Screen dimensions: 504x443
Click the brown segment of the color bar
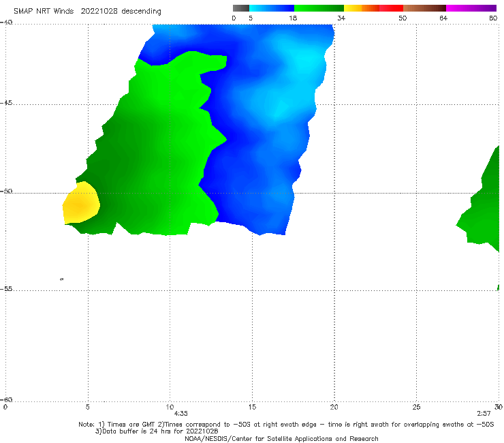(424, 8)
